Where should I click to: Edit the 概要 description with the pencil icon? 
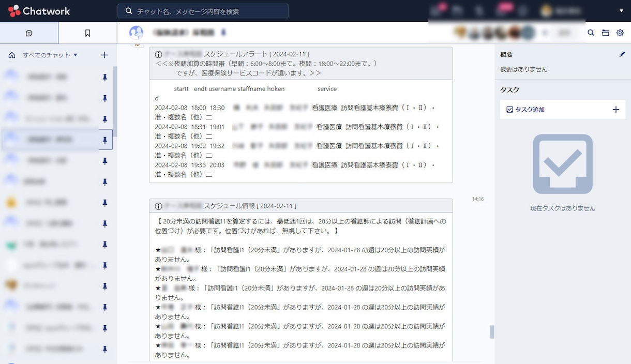622,54
